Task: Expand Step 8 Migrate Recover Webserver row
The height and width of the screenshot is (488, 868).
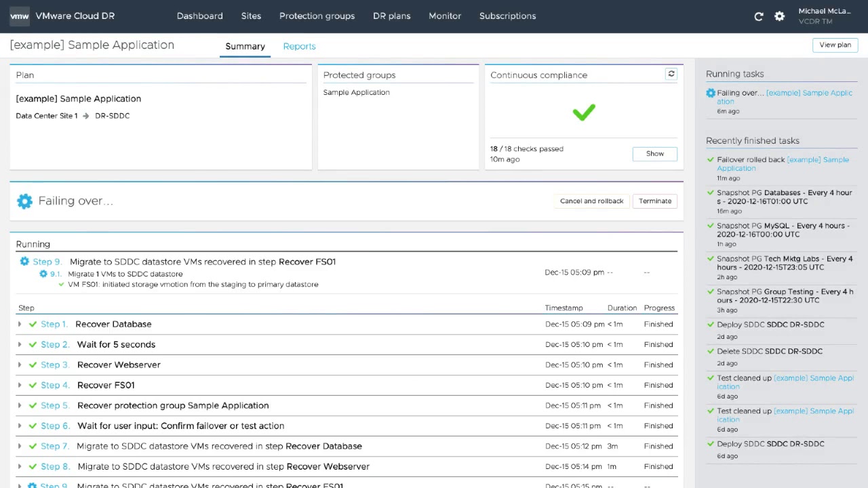Action: [20, 466]
